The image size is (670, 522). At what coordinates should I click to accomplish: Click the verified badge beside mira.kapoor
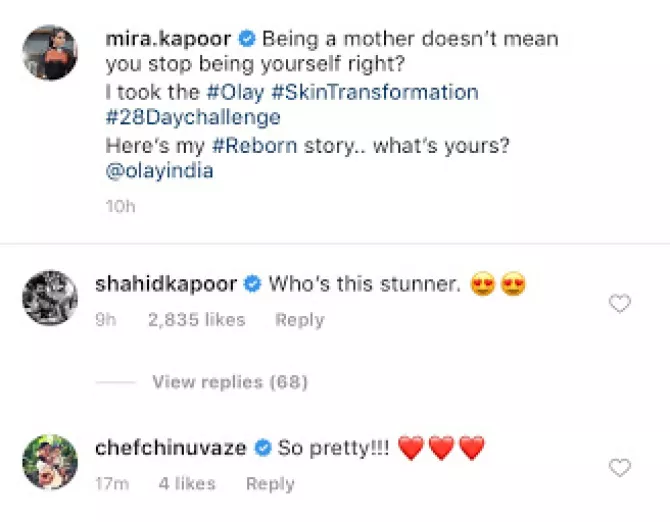point(247,40)
